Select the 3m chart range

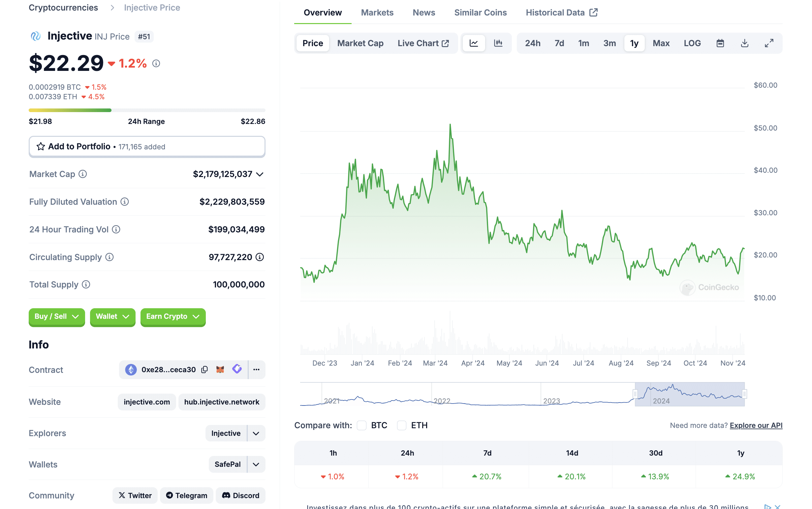pyautogui.click(x=609, y=43)
